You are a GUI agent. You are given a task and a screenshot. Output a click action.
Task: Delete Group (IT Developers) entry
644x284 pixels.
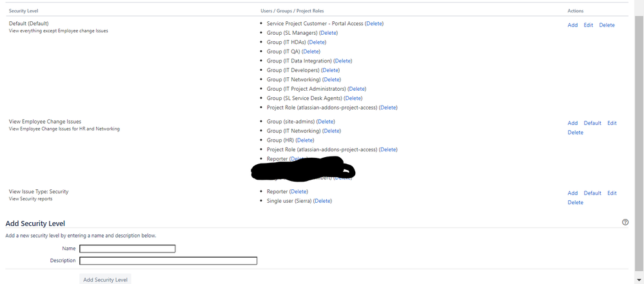point(330,70)
